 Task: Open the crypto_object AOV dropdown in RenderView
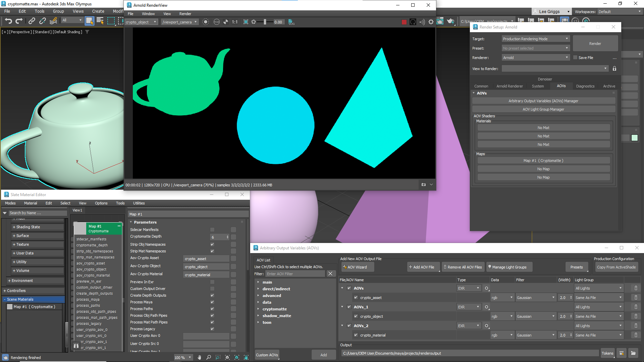coord(141,22)
